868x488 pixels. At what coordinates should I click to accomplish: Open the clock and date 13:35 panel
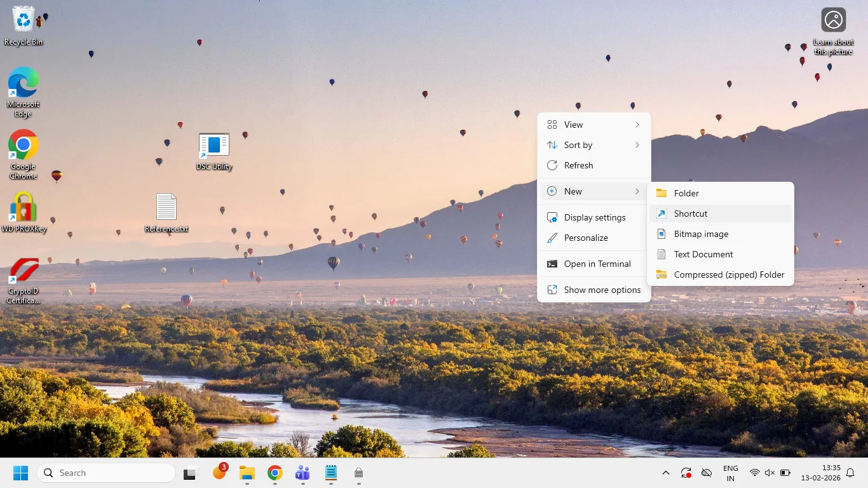coord(820,473)
